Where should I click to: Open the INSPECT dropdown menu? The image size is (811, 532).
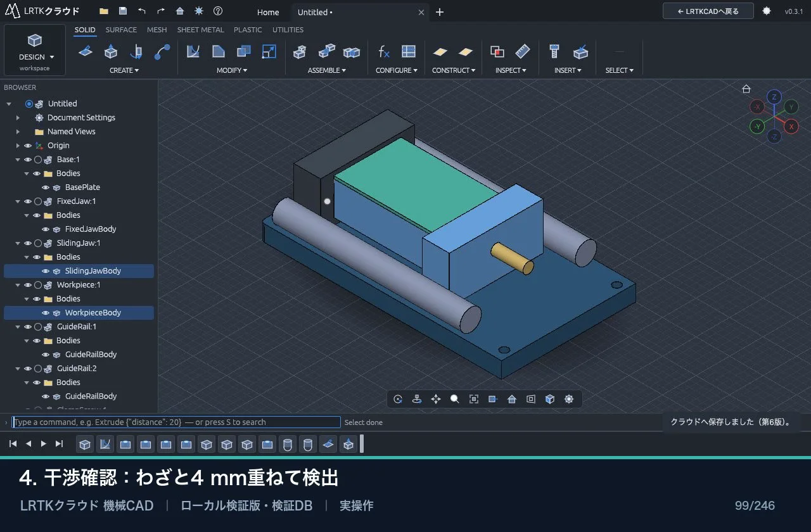point(511,70)
